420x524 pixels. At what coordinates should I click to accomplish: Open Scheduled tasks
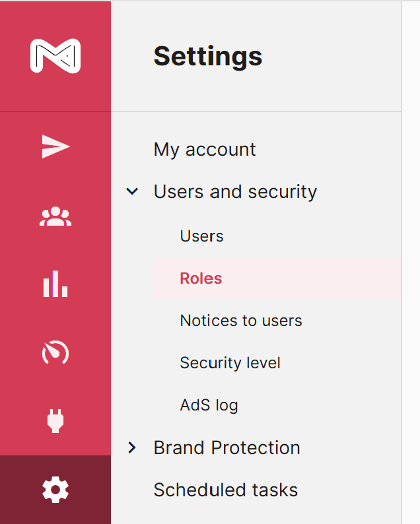[225, 490]
